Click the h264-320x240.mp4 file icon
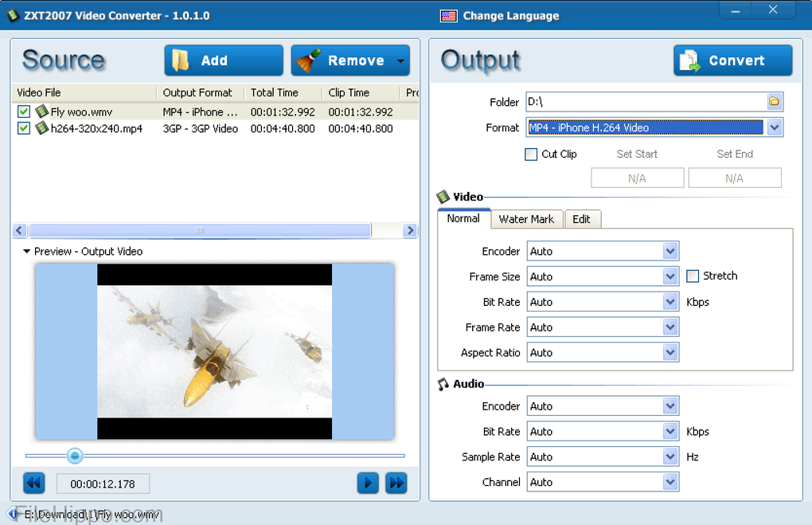This screenshot has width=812, height=525. (42, 128)
